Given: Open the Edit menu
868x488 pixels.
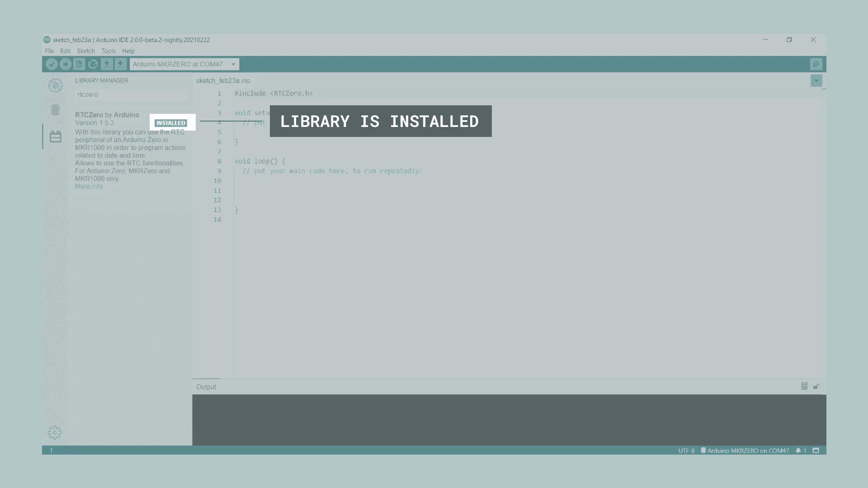Looking at the screenshot, I should pyautogui.click(x=65, y=51).
